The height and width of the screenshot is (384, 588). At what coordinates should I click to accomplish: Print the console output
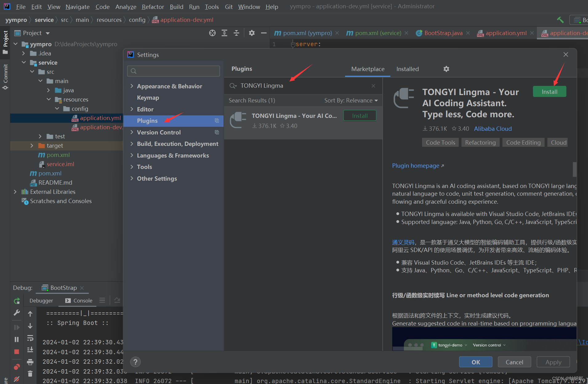click(x=30, y=362)
